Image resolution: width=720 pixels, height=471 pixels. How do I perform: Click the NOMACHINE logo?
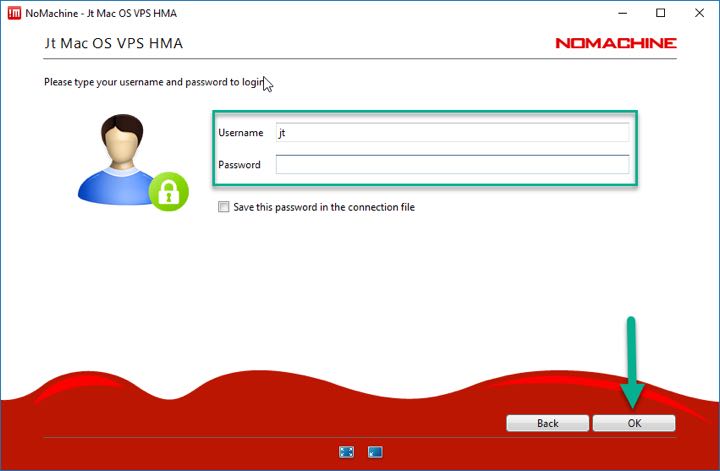(x=616, y=43)
